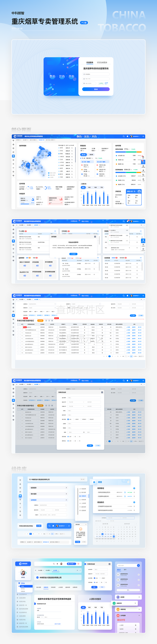Select the 是 radio in last mockup dialog
The height and width of the screenshot is (644, 157).
pyautogui.click(x=100, y=582)
